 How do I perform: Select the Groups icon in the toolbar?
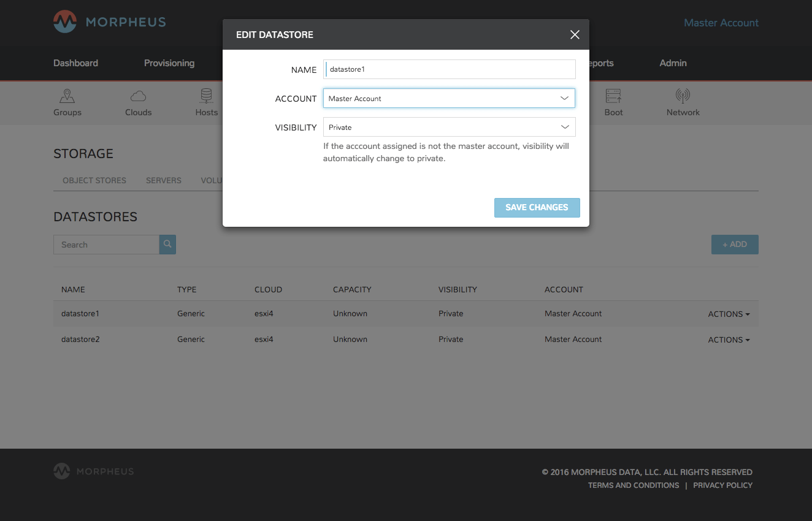point(67,98)
